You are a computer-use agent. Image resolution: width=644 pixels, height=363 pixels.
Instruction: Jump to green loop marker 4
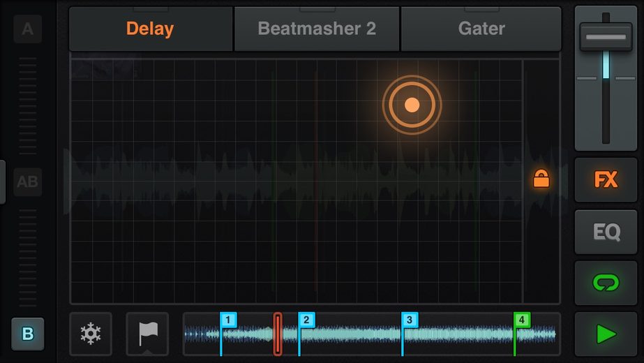tap(522, 320)
